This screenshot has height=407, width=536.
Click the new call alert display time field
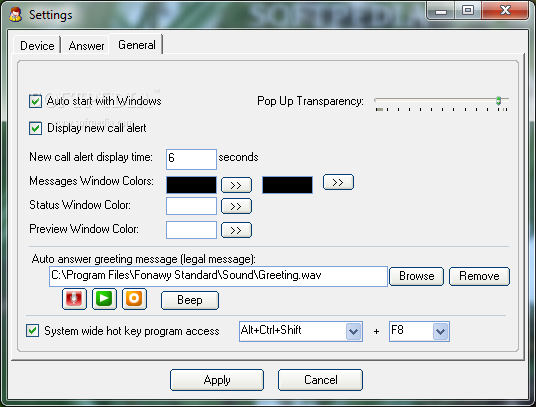[x=191, y=159]
